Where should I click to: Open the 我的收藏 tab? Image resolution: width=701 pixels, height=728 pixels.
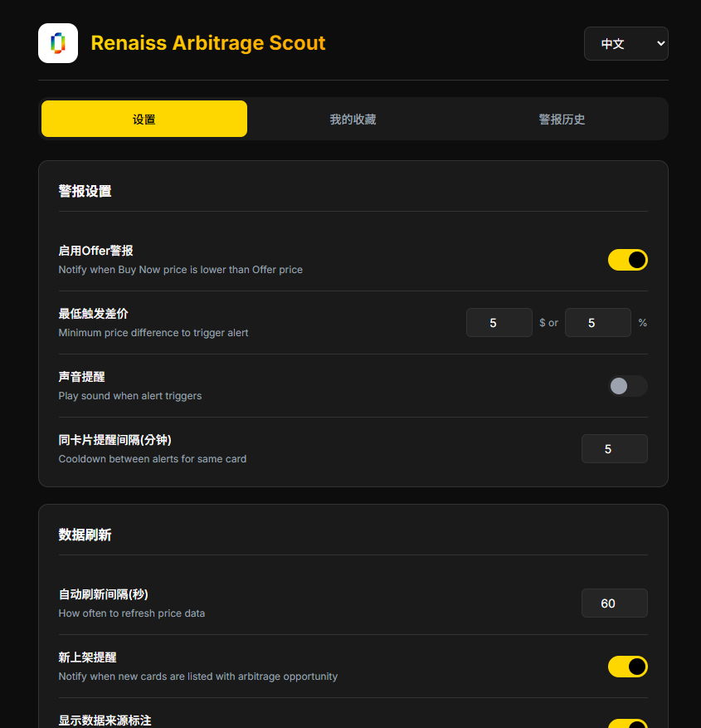(353, 119)
